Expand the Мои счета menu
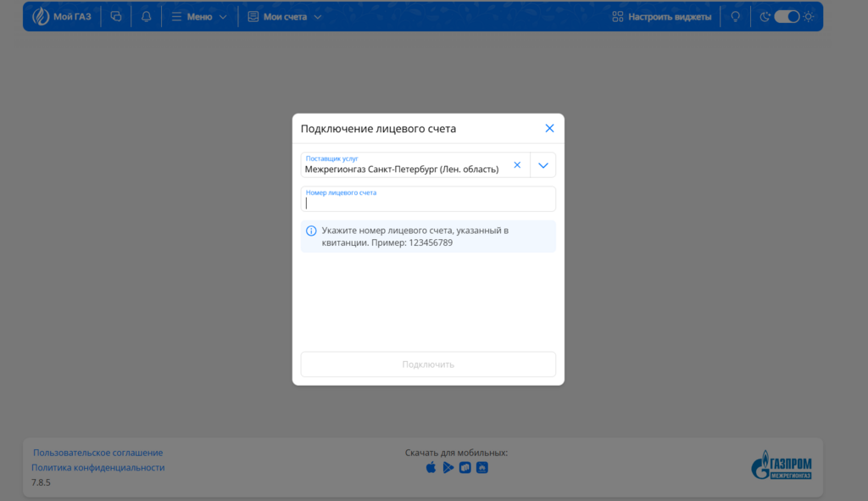 (x=285, y=16)
